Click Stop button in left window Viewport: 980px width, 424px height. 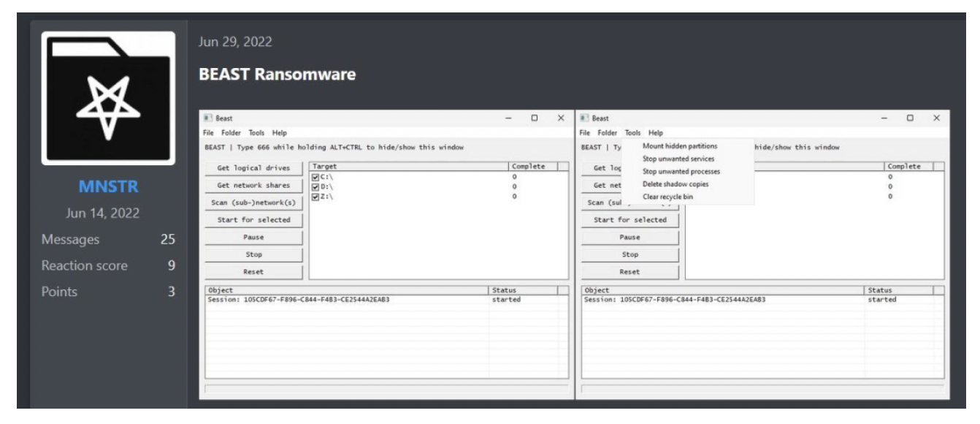[253, 254]
